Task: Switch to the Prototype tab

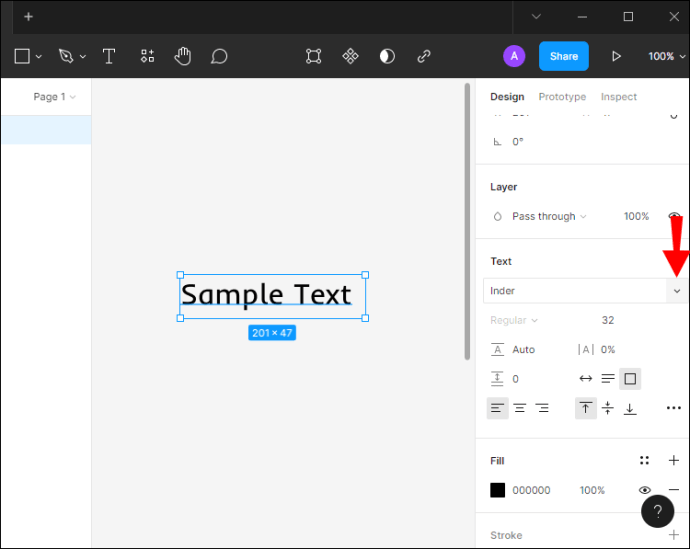Action: point(562,97)
